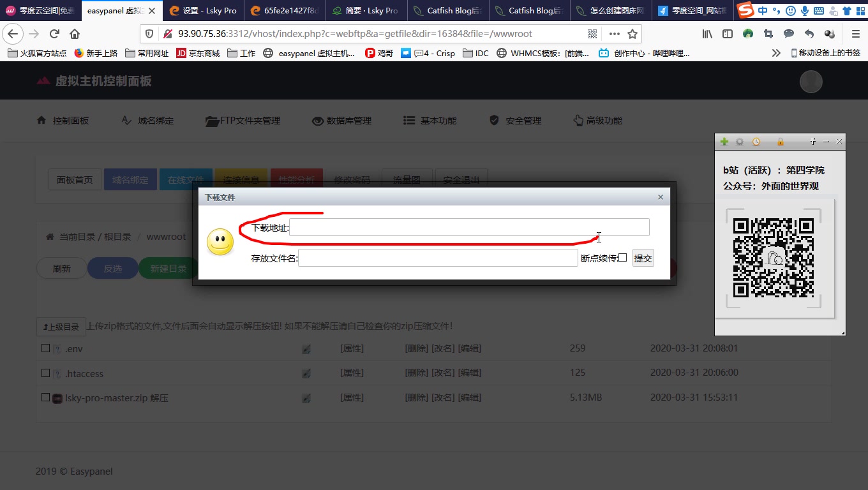
Task: Click the edit pencil icon in .env row
Action: click(x=306, y=349)
